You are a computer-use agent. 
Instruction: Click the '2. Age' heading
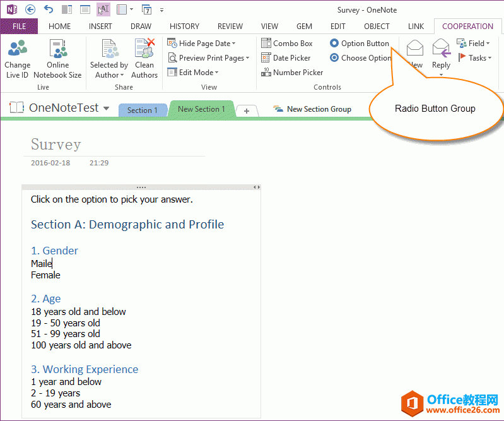tap(45, 299)
